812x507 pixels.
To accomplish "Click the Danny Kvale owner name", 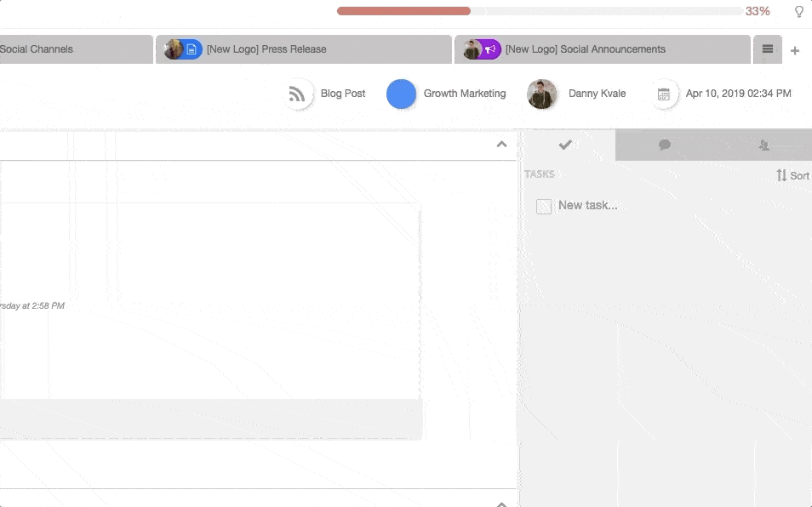I will point(598,94).
